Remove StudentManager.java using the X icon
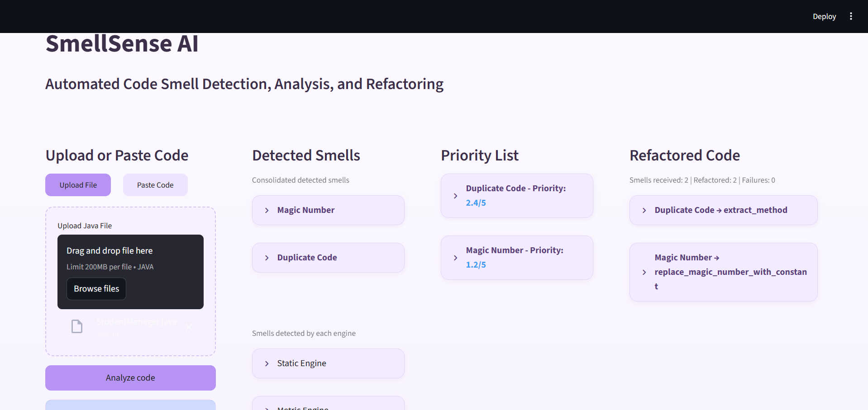 pos(189,327)
